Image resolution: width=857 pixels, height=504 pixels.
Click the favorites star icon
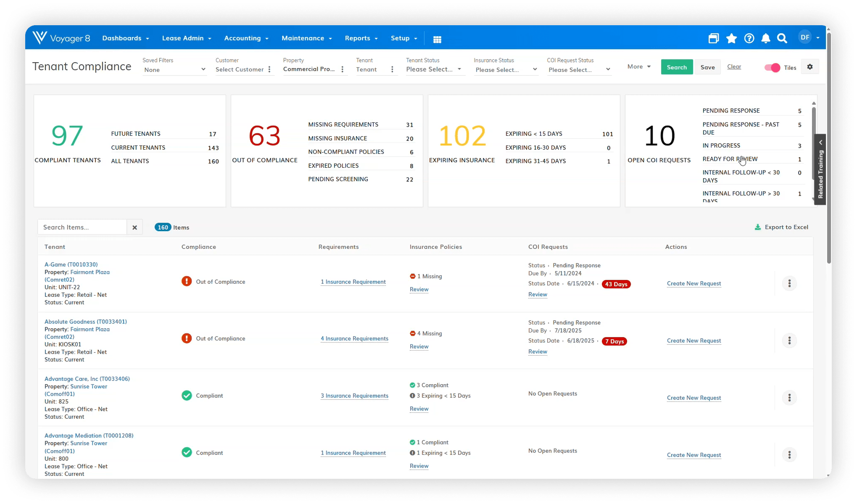point(731,39)
